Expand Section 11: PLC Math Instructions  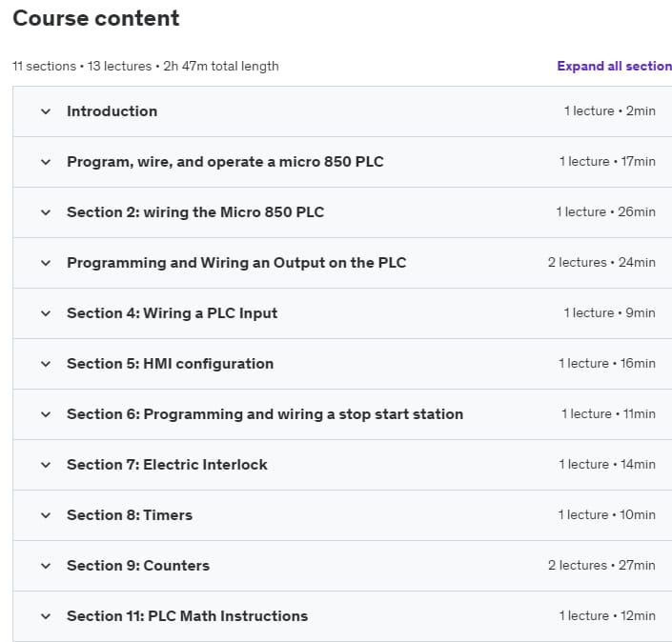[45, 616]
